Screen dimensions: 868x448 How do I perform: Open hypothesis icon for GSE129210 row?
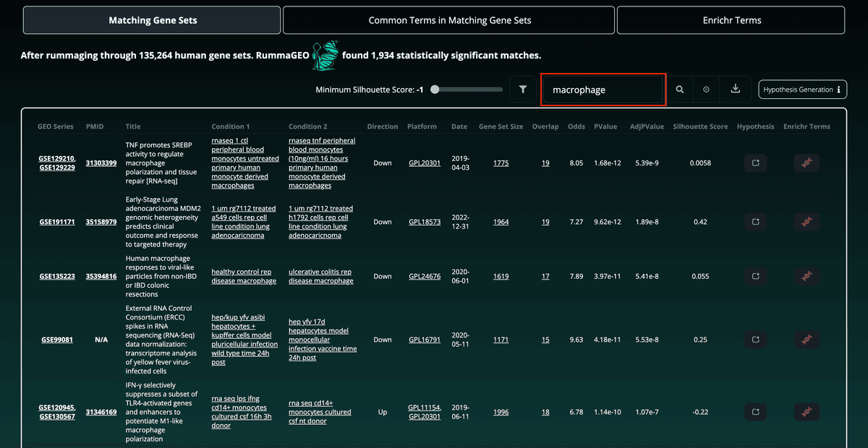(x=756, y=163)
